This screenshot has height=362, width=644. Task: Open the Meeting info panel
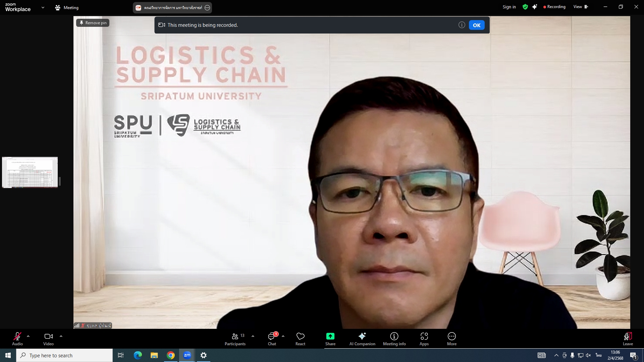pos(394,339)
